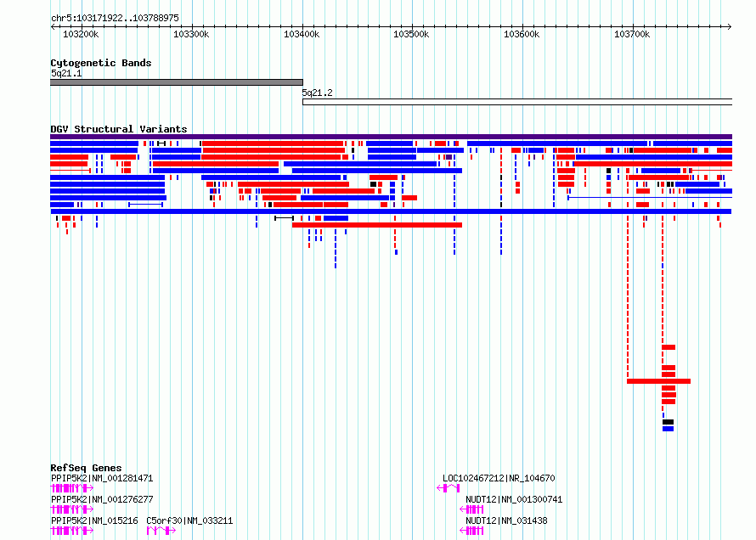This screenshot has width=756, height=540.
Task: Open the PPIP5K2|NM_001276277 gene label
Action: (102, 499)
